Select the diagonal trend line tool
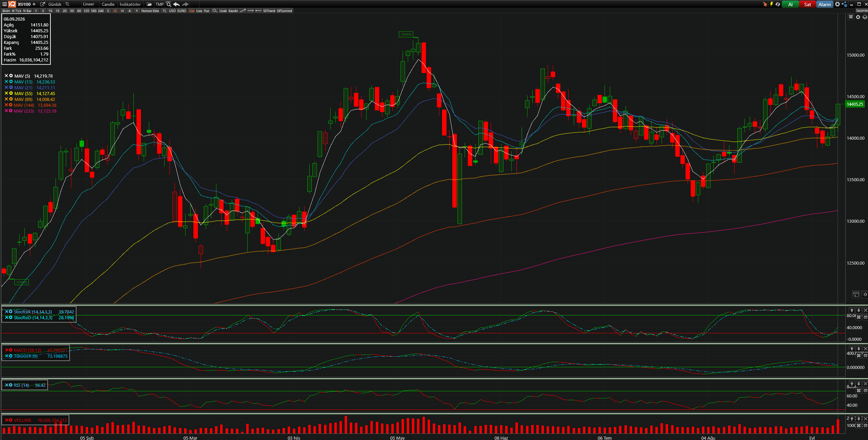Image resolution: width=868 pixels, height=440 pixels. 242,11
